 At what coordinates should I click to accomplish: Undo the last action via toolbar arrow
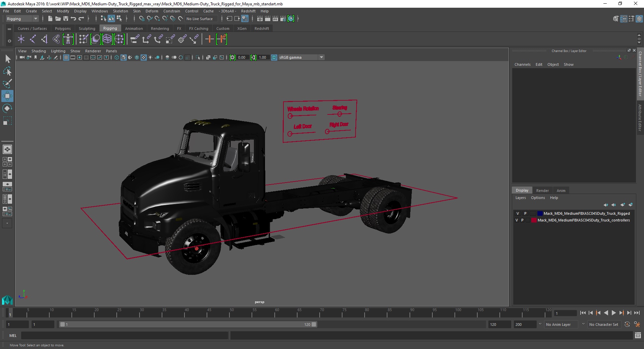(x=73, y=19)
